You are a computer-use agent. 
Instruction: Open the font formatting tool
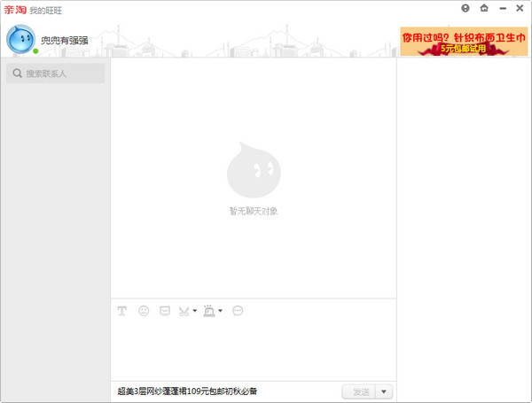point(122,311)
